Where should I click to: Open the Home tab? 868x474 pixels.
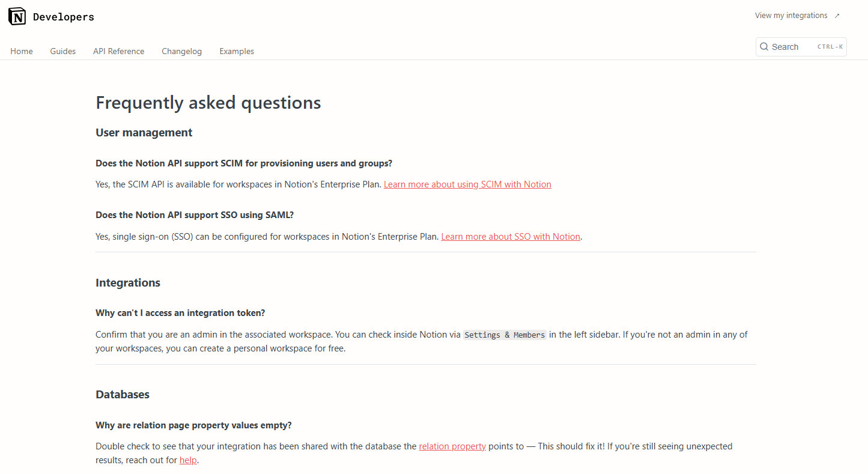point(22,52)
